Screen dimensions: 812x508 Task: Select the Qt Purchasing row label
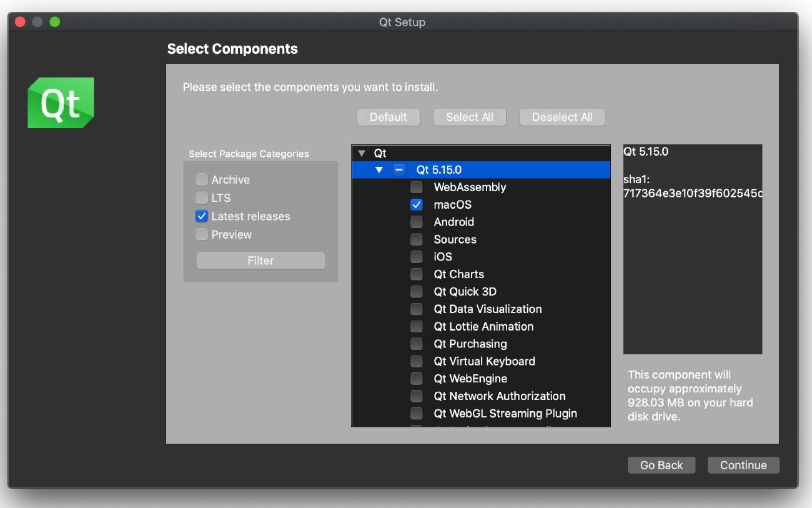click(x=470, y=344)
